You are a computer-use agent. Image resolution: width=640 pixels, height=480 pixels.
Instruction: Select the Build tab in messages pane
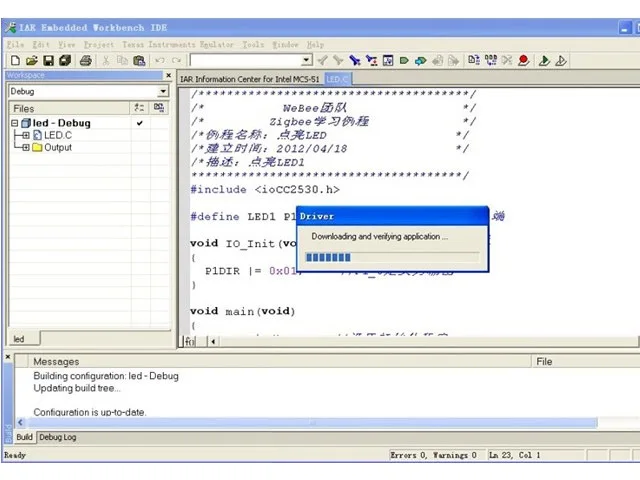point(24,437)
